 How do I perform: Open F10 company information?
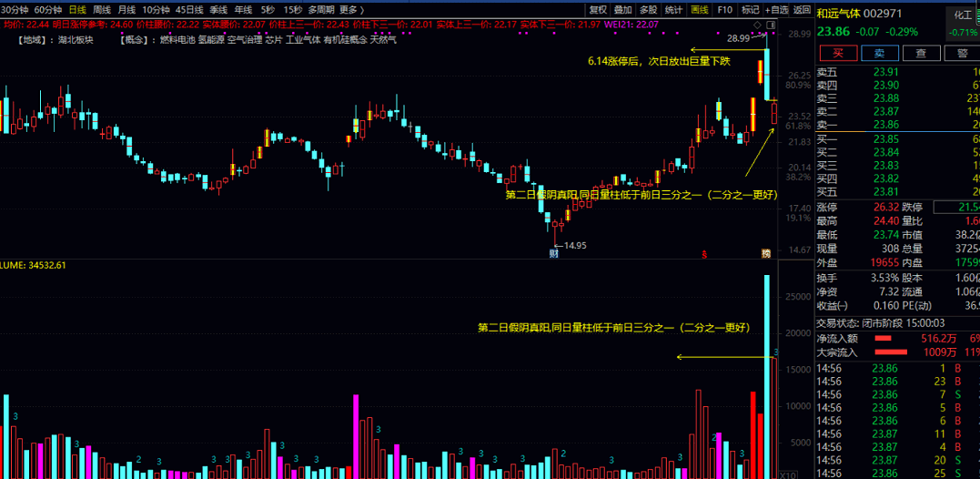[725, 9]
